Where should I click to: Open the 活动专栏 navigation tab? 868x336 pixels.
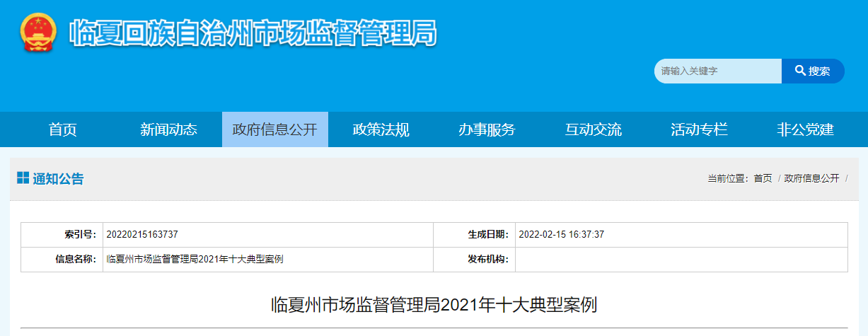pos(700,129)
